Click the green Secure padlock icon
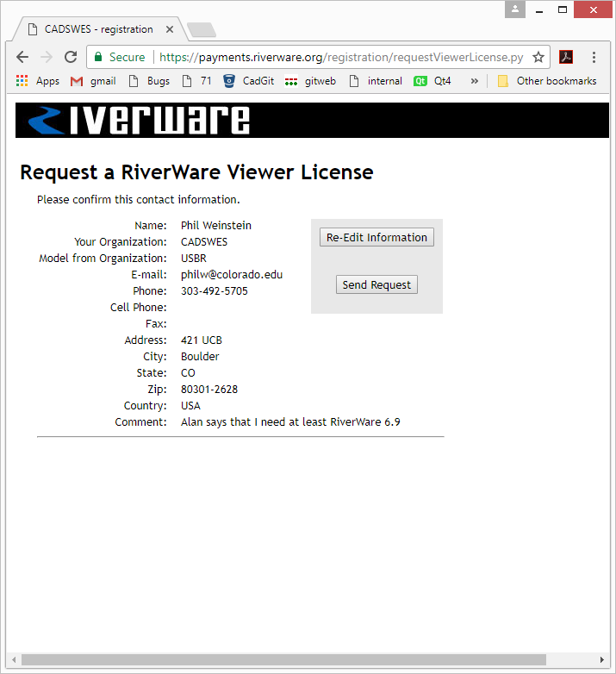 [x=98, y=57]
